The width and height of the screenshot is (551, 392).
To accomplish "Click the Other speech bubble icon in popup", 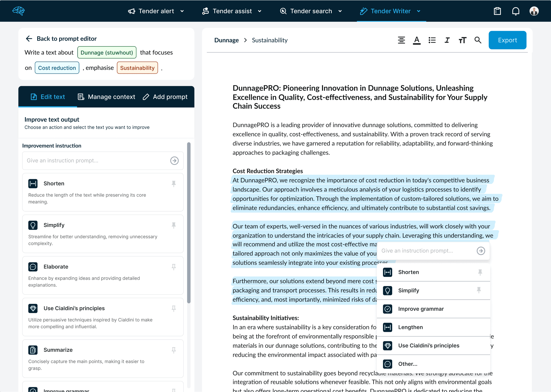I will coord(388,364).
